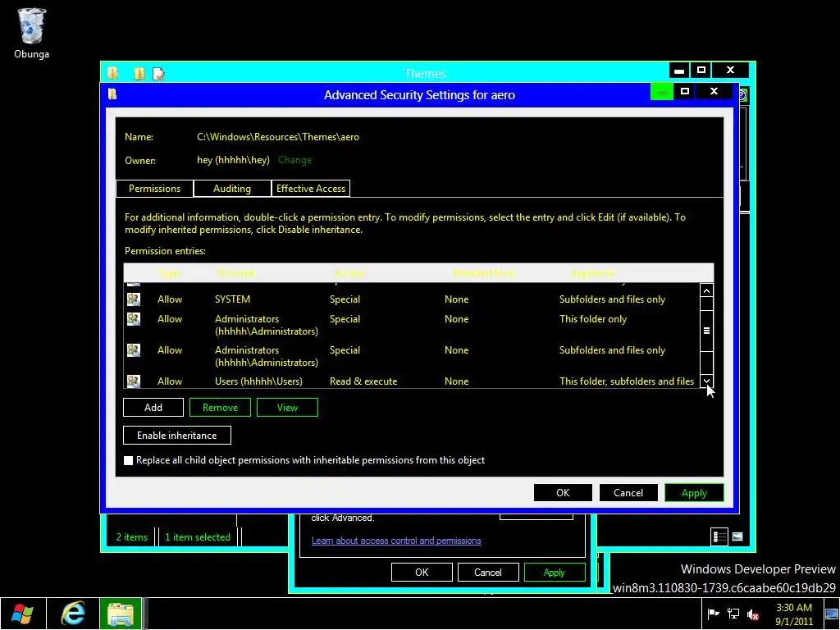This screenshot has width=840, height=630.
Task: Click the This folder only cell
Action: coord(593,319)
